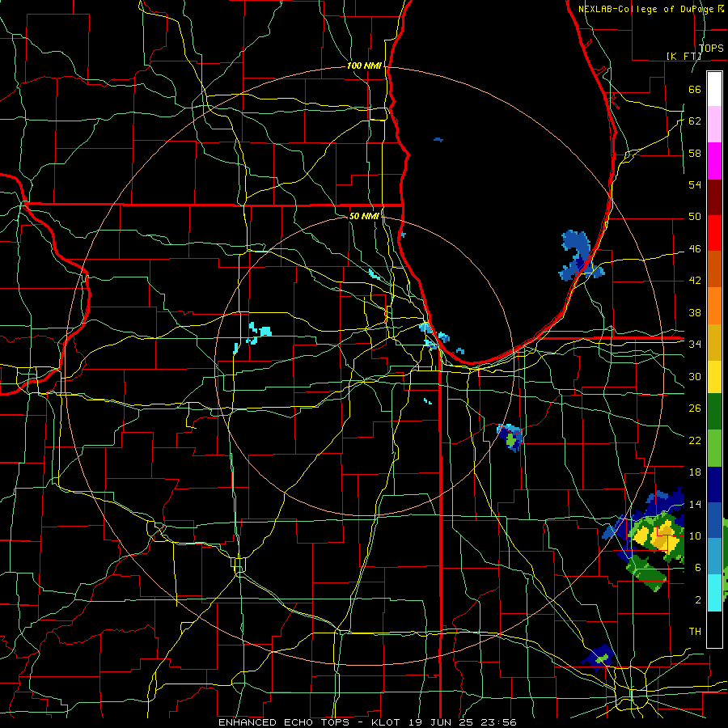The height and width of the screenshot is (728, 728).
Task: Click the legend value '30'
Action: [695, 376]
